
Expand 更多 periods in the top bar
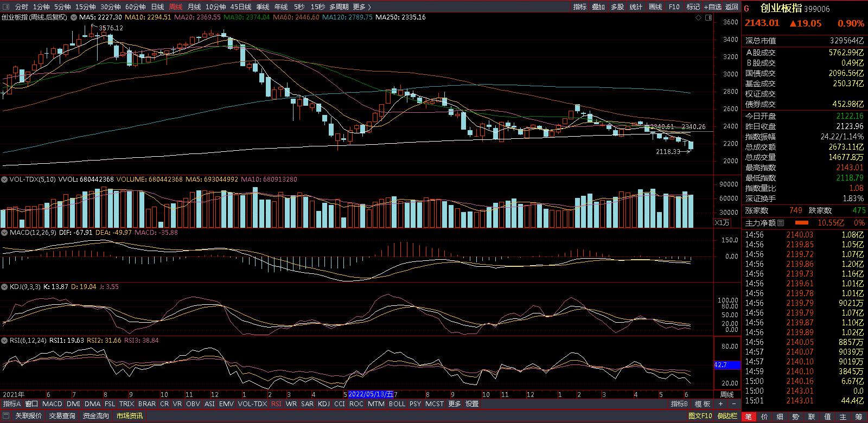(362, 7)
